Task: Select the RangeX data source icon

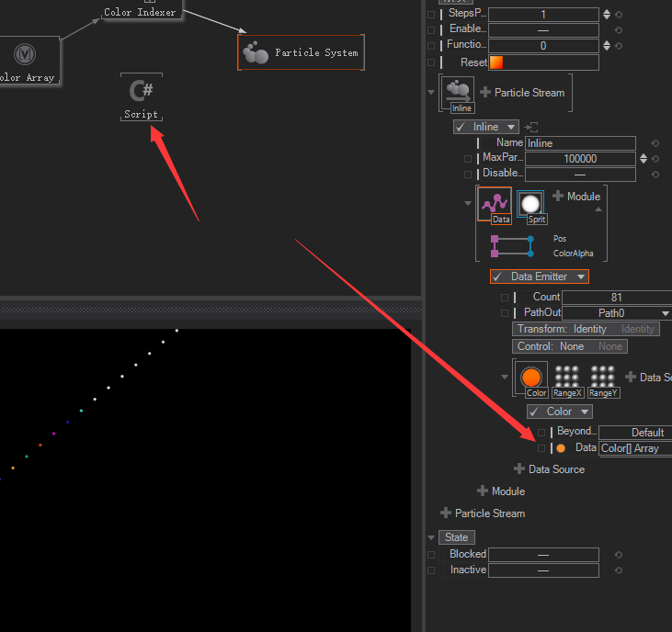Action: click(566, 379)
